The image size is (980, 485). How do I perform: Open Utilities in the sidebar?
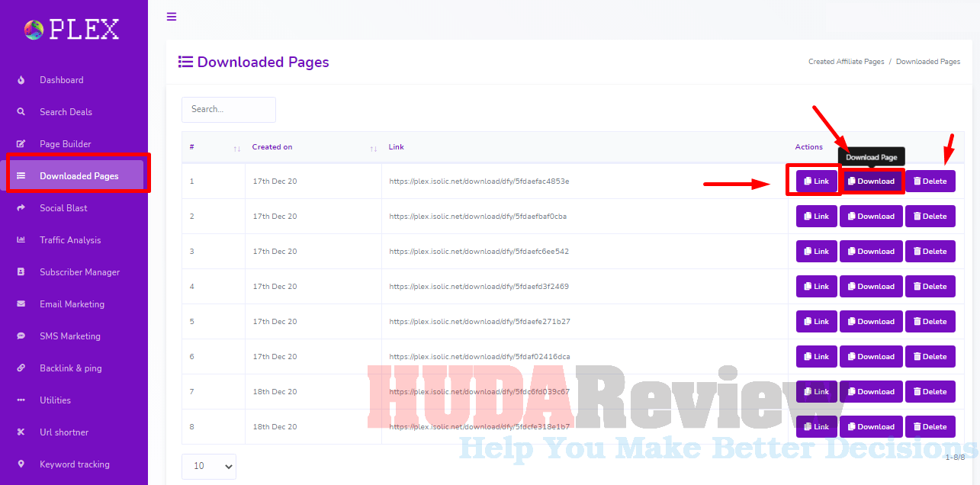point(55,400)
